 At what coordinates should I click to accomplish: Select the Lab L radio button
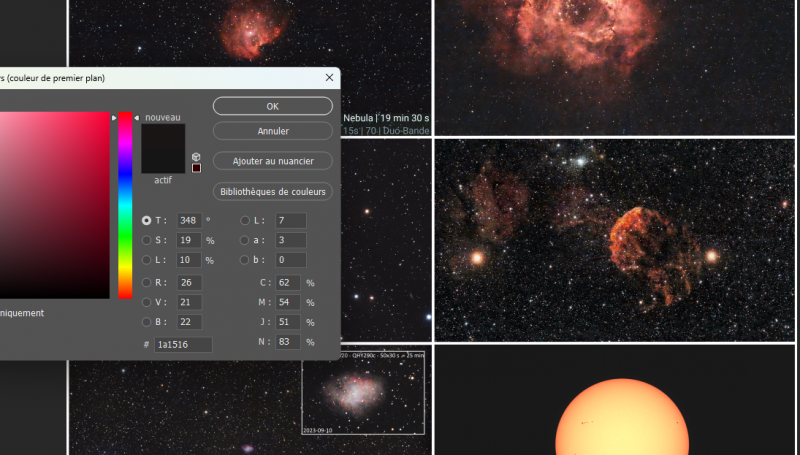coord(245,220)
